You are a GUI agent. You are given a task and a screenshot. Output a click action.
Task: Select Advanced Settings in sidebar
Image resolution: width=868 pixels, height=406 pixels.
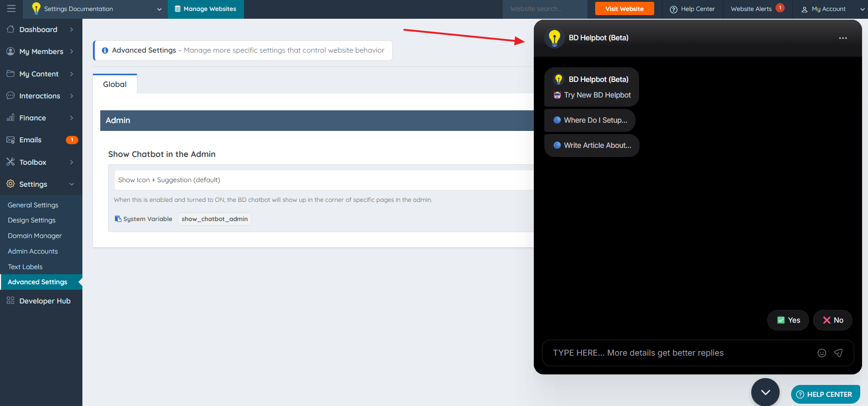[41, 282]
